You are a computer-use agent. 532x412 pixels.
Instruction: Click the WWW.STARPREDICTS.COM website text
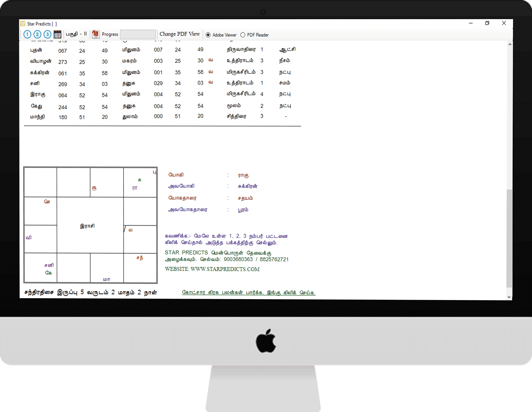[x=225, y=269]
